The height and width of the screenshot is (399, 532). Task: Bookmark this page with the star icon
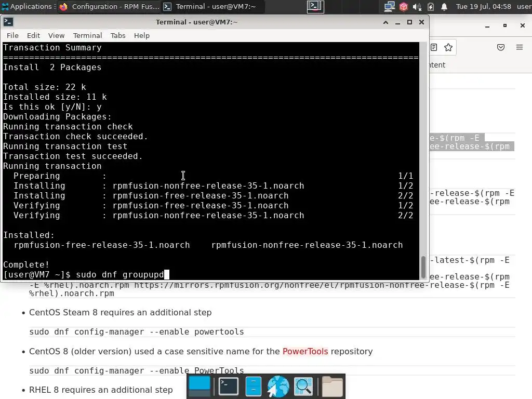(x=448, y=47)
